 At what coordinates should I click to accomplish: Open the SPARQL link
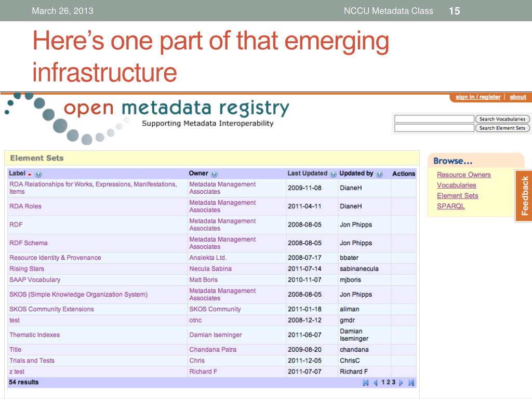click(x=450, y=206)
